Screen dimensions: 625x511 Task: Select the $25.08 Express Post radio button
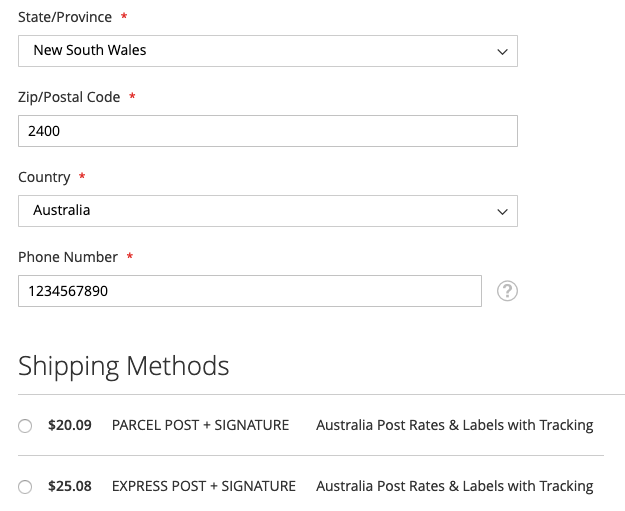(x=25, y=487)
